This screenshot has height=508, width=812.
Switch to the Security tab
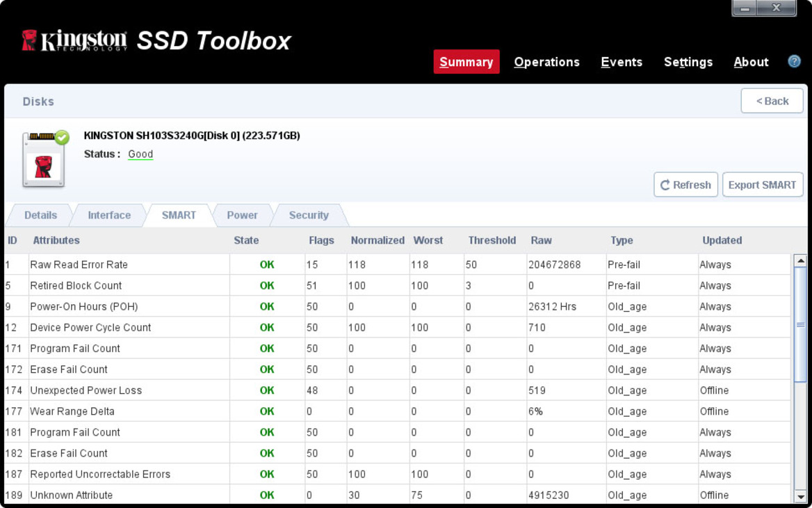(x=309, y=215)
